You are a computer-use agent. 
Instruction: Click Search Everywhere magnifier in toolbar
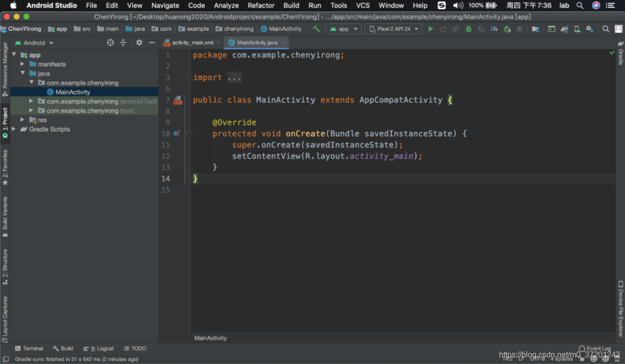pos(606,29)
